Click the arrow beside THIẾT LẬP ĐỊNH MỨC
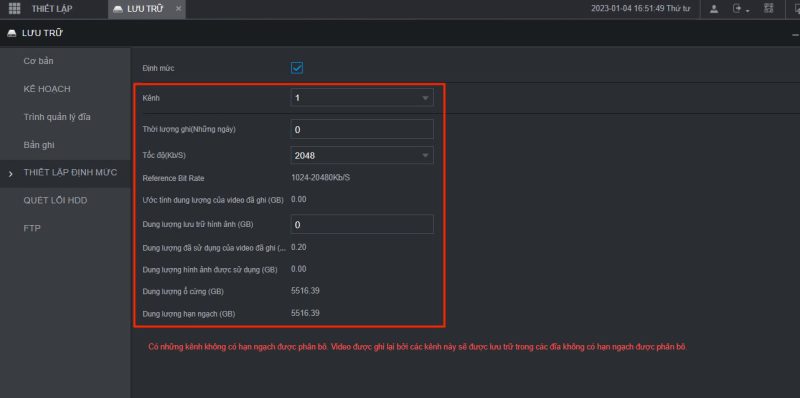The height and width of the screenshot is (398, 800). point(11,175)
